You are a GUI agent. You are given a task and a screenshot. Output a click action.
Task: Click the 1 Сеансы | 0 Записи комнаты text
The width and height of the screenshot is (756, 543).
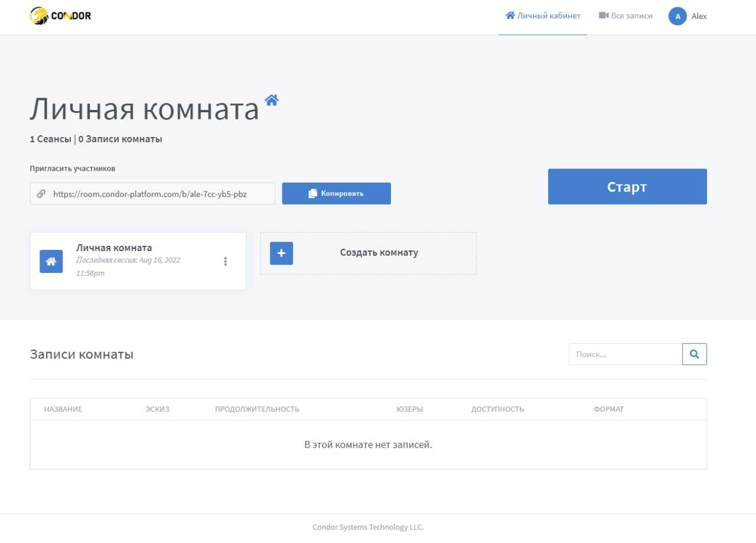(96, 139)
